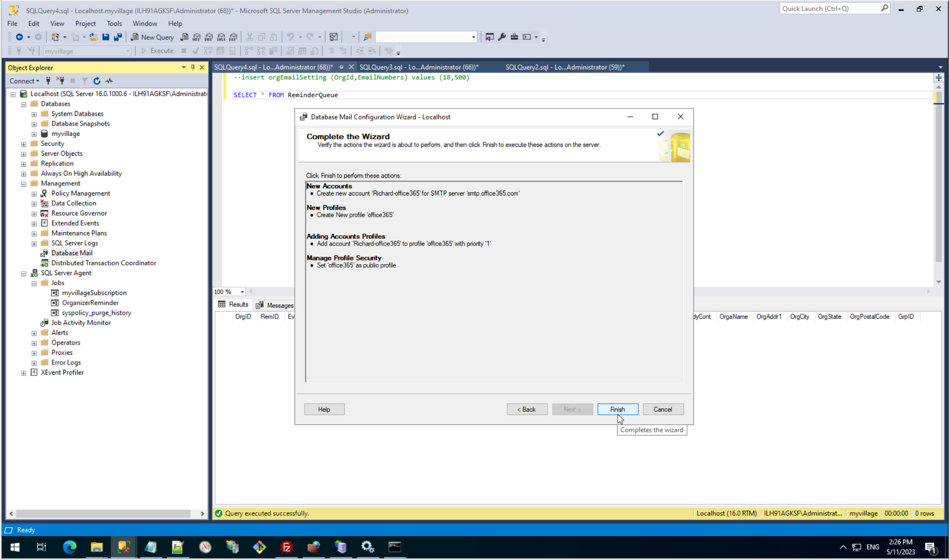
Task: Click the Save All toolbar icon
Action: pyautogui.click(x=118, y=37)
